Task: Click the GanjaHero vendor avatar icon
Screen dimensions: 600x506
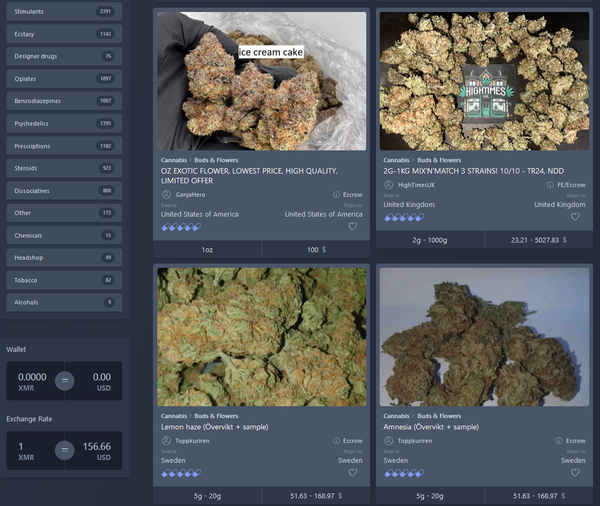Action: (x=166, y=195)
